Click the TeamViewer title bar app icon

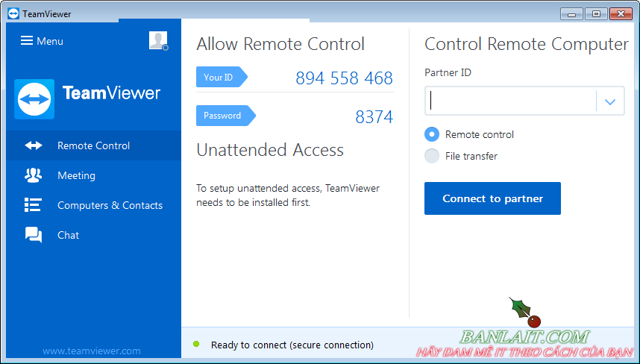point(13,13)
